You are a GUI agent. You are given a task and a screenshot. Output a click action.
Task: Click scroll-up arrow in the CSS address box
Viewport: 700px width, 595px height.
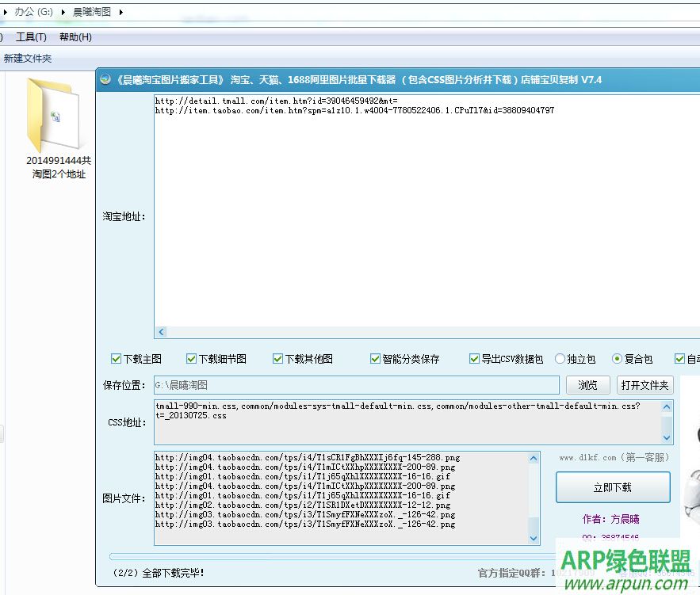667,407
